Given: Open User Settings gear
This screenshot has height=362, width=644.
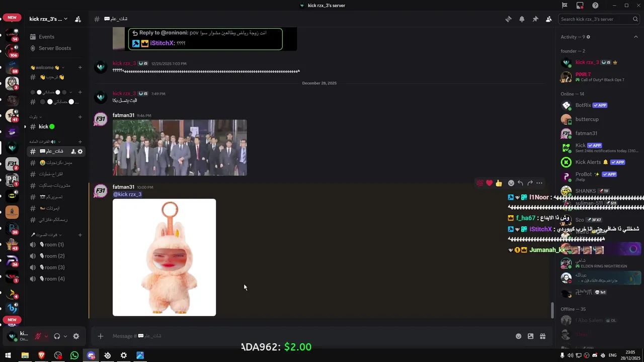Looking at the screenshot, I should (76, 336).
